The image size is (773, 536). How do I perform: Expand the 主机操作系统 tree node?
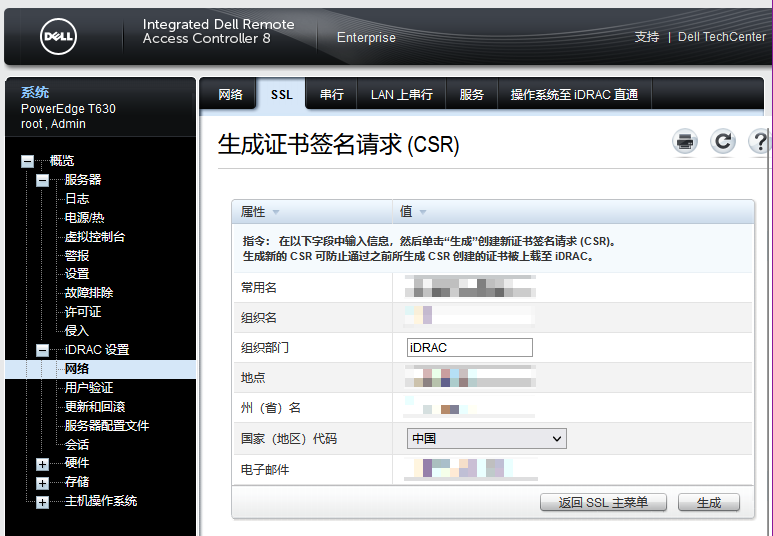point(42,502)
